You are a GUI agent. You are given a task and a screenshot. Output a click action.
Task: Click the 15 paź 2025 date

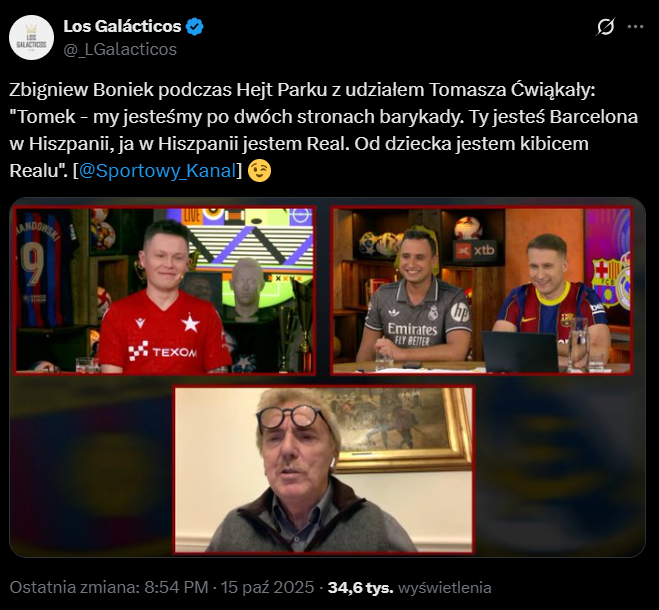point(267,588)
